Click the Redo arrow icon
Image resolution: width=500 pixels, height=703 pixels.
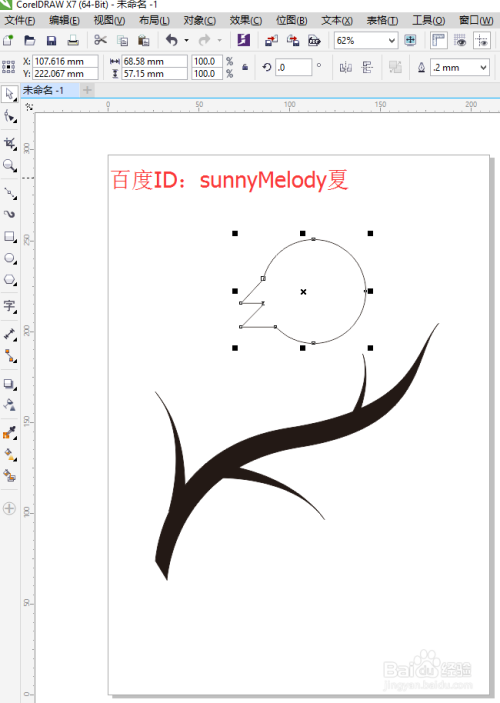pos(204,40)
